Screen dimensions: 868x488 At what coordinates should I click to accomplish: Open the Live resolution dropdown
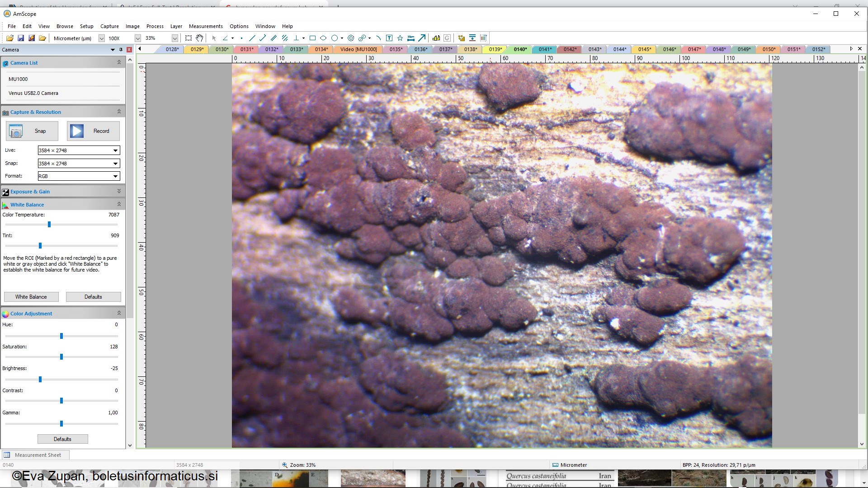[x=115, y=150]
